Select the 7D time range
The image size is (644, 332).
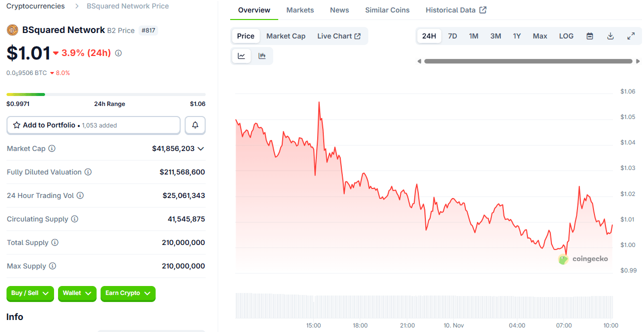click(452, 36)
